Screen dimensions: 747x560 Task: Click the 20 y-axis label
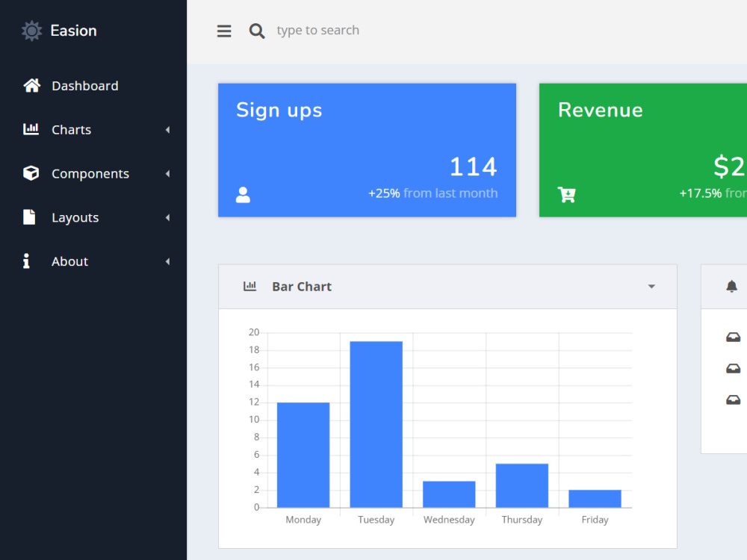coord(254,332)
